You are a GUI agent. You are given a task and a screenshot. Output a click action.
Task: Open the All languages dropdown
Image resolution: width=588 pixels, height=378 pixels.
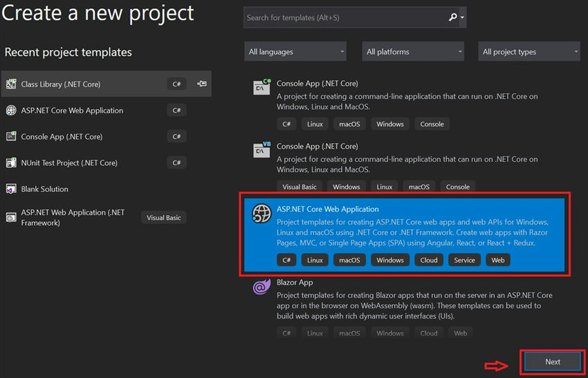(295, 52)
